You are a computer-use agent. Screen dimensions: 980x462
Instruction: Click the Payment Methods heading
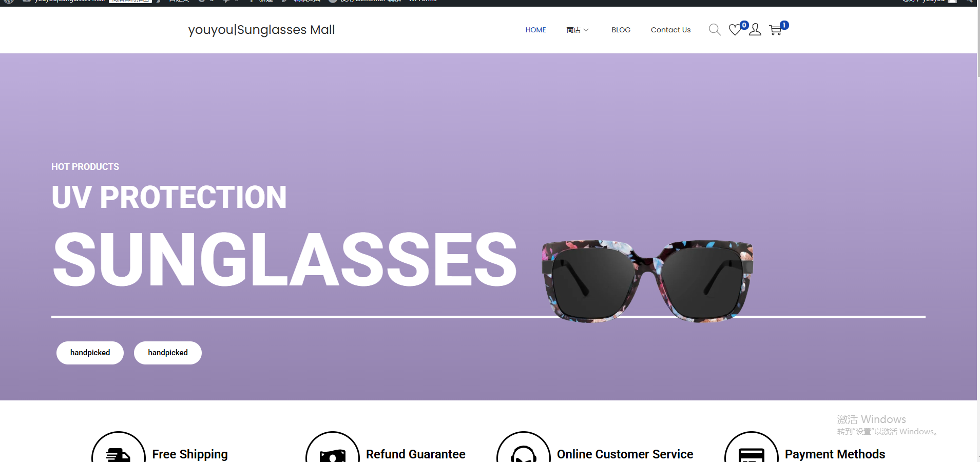835,454
